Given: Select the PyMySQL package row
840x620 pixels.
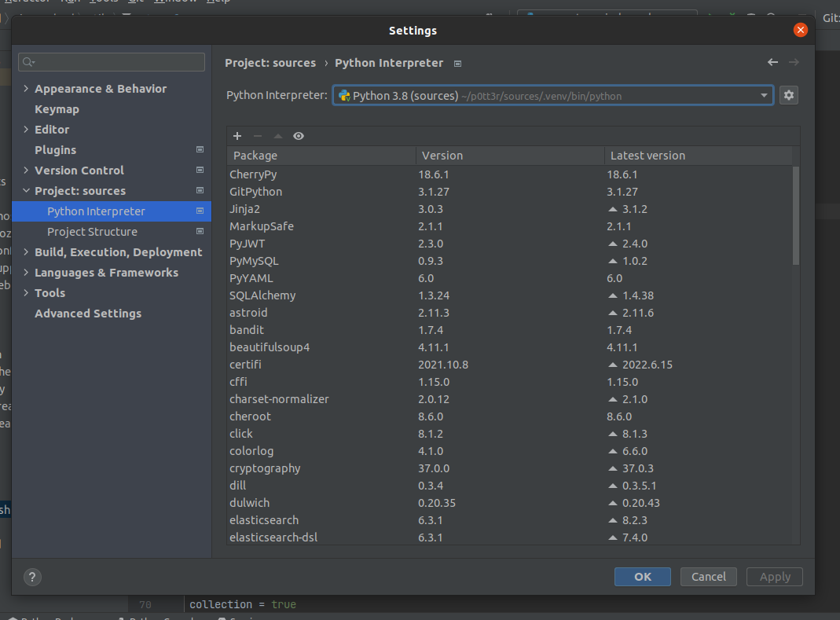Looking at the screenshot, I should (x=509, y=261).
